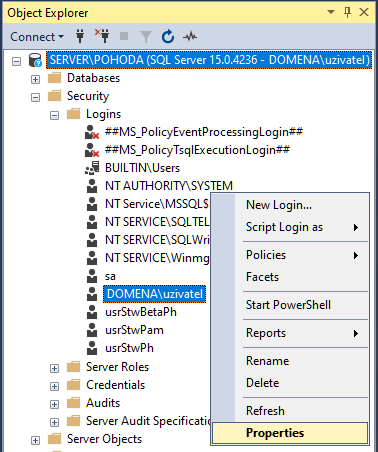Open the Activity Monitor pulse icon

coord(190,36)
